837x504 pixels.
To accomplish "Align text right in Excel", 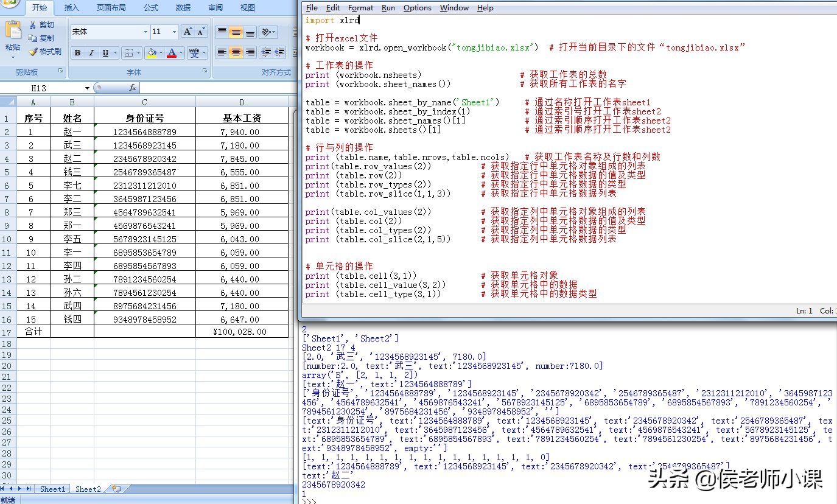I will point(250,52).
